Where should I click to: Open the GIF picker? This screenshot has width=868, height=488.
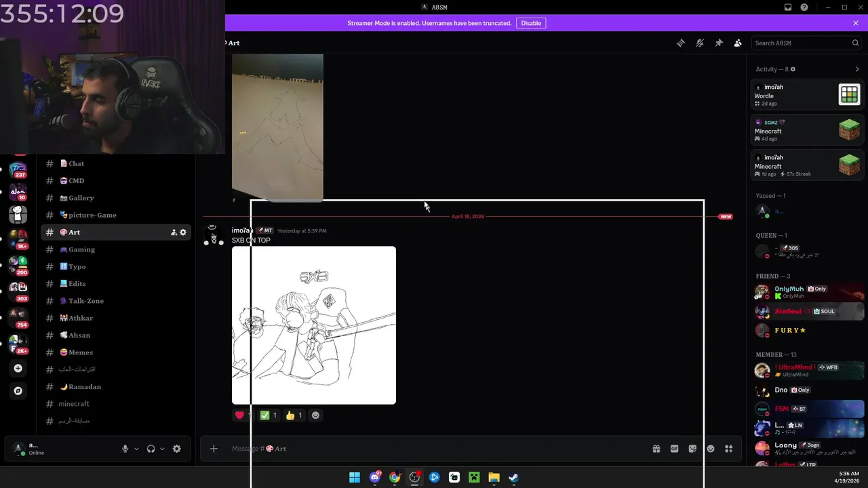click(x=675, y=449)
